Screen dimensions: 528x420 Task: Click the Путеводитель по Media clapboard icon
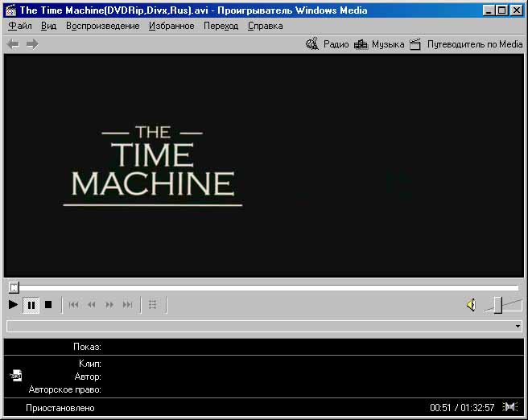tap(415, 44)
